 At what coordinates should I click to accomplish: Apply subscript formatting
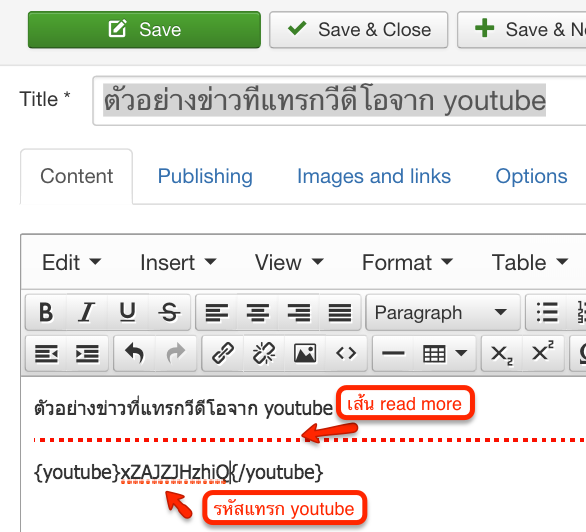[x=502, y=353]
